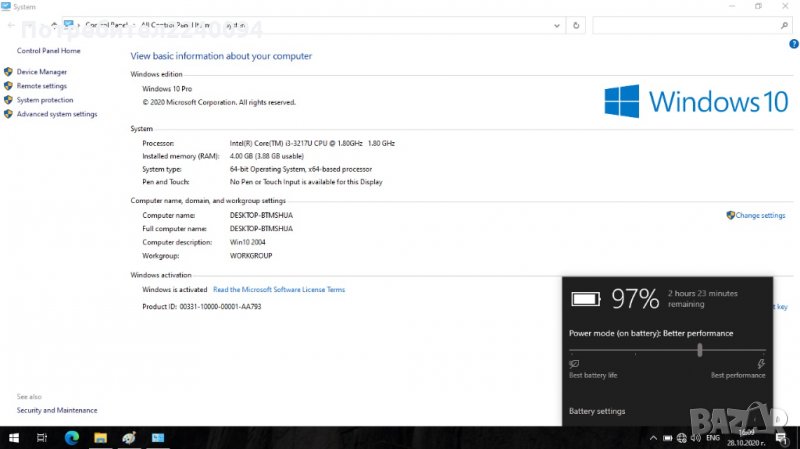Read the Microsoft Software License Terms
800x449 pixels.
tap(279, 290)
